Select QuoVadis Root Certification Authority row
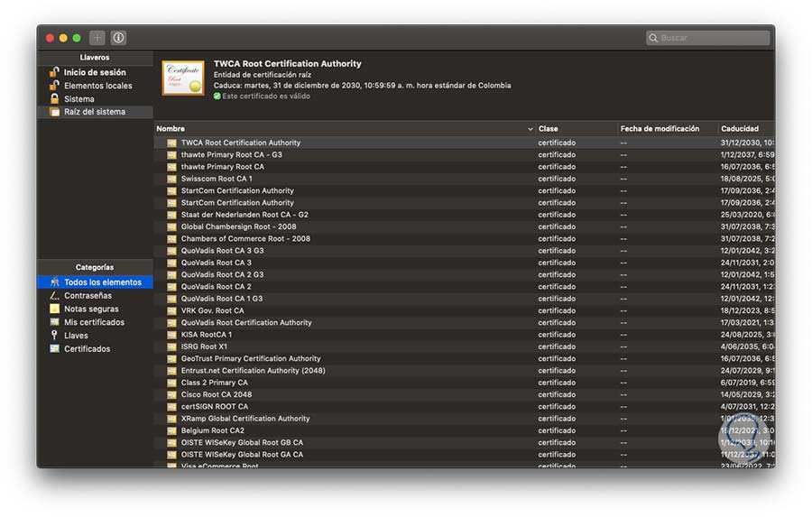812x517 pixels. (465, 323)
